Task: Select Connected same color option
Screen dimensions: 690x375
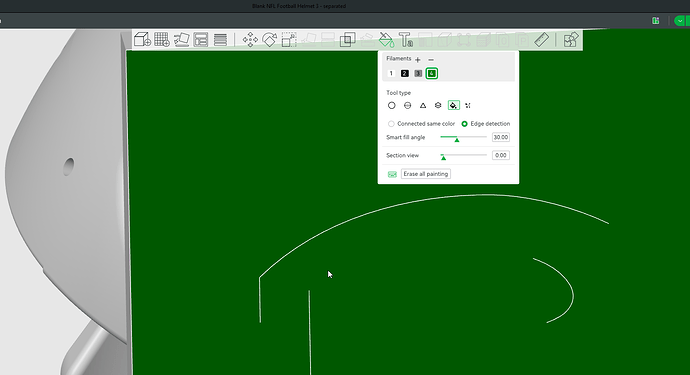Action: (x=421, y=124)
